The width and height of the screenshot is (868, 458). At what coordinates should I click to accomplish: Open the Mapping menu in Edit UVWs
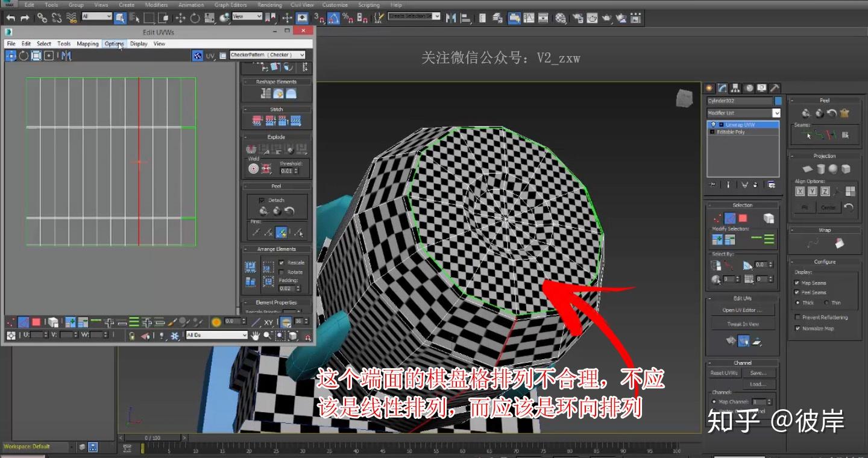[x=87, y=44]
